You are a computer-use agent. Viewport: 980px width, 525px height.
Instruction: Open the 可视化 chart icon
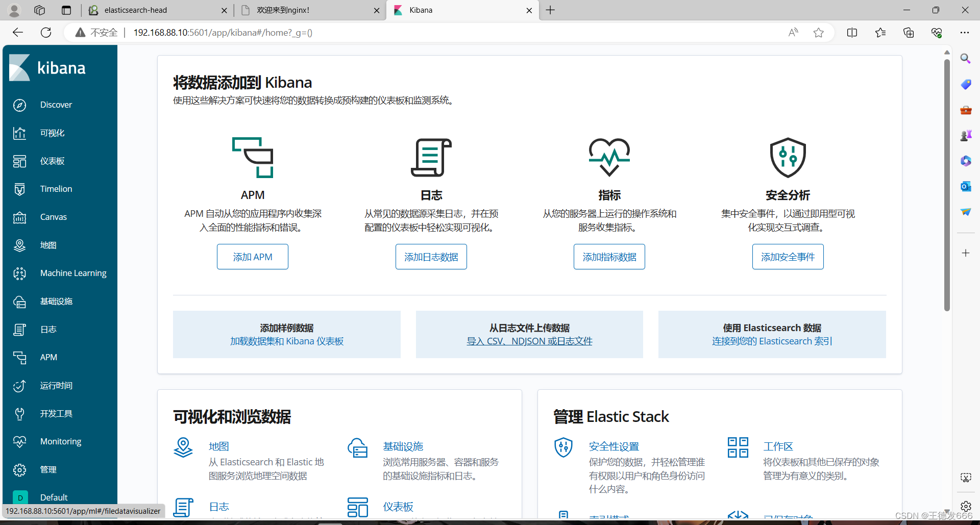pos(19,133)
